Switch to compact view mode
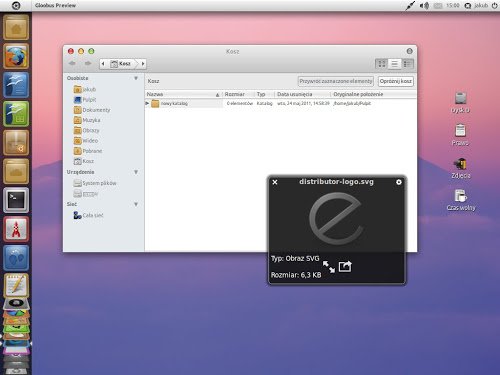 point(407,64)
